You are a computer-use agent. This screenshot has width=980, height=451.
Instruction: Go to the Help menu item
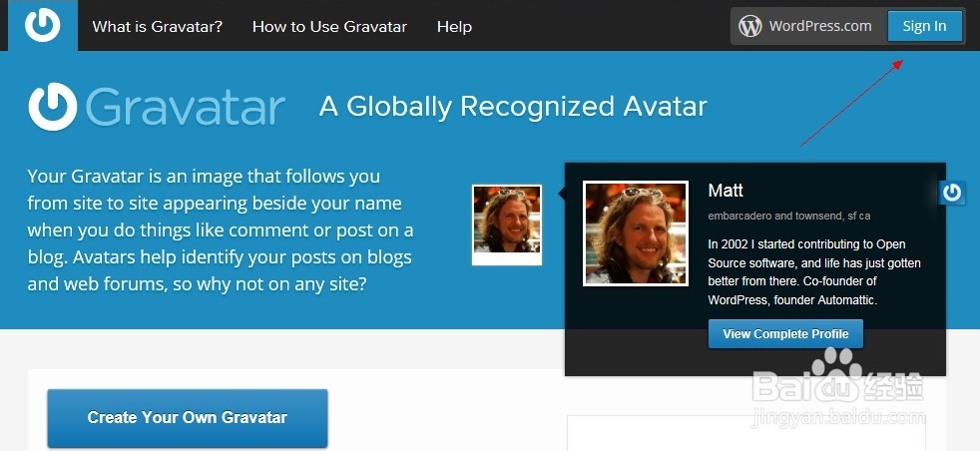[454, 27]
